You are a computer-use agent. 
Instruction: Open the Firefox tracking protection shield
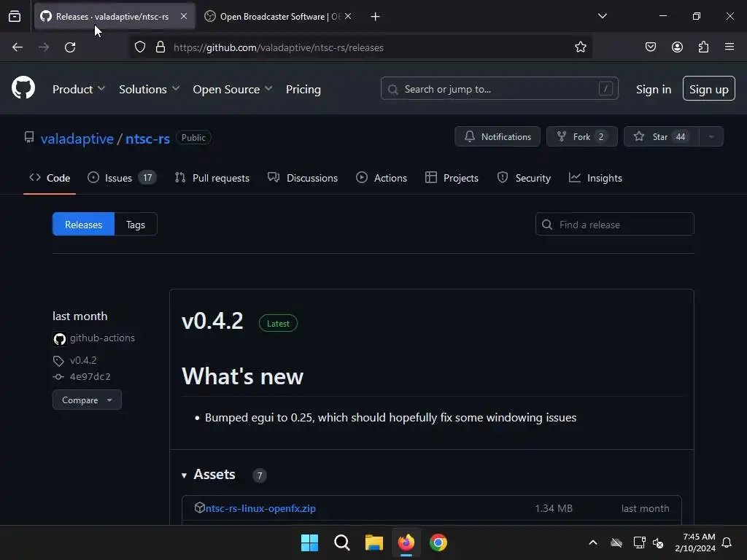pyautogui.click(x=139, y=47)
